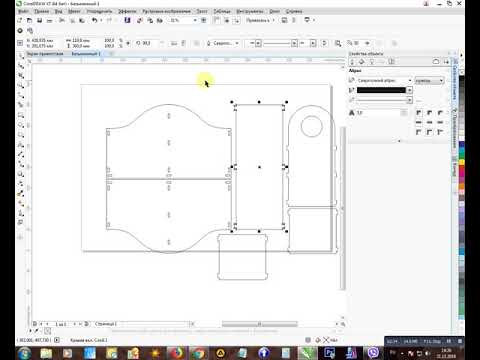Viewport: 480px width, 360px height.
Task: Switch to the Экран приветствия tab
Action: click(x=45, y=54)
